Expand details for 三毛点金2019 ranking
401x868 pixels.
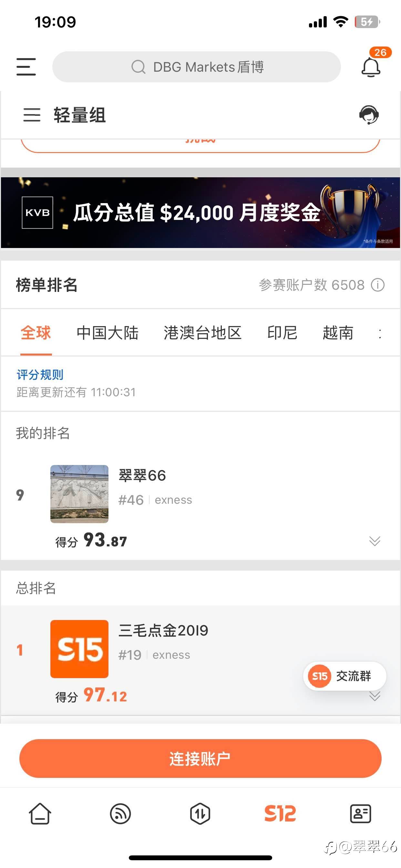coord(375,697)
